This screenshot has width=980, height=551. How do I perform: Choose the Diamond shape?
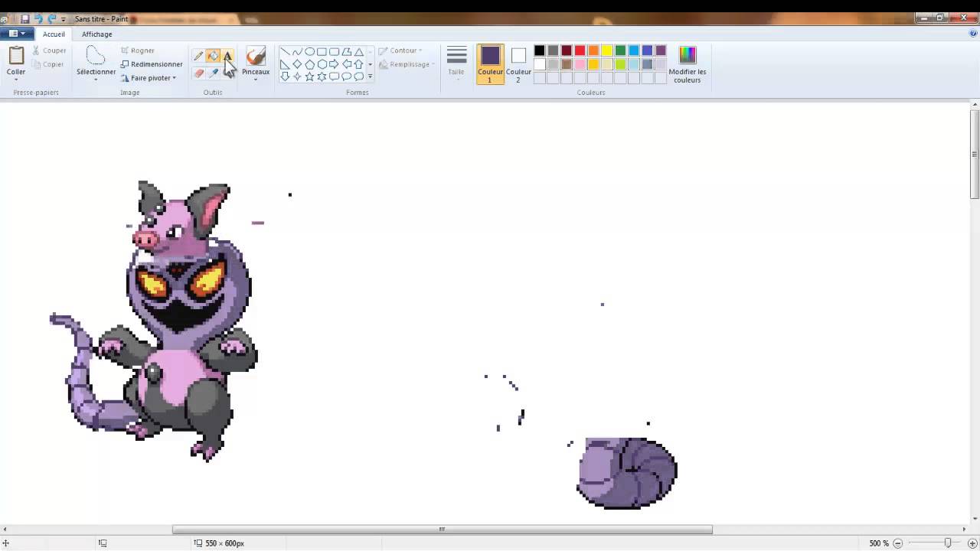pyautogui.click(x=297, y=64)
